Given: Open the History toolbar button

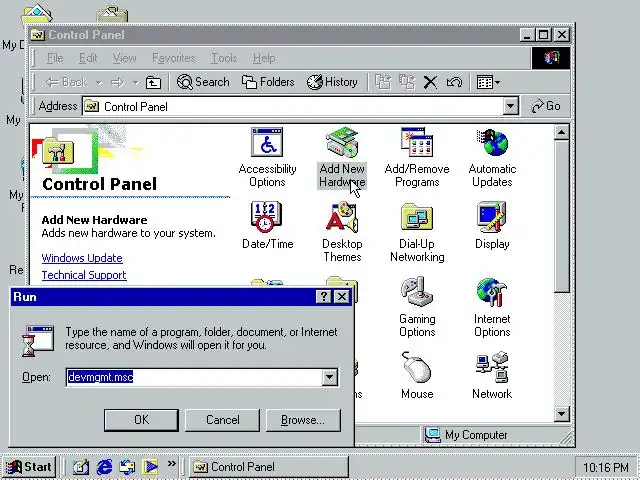Looking at the screenshot, I should 332,82.
